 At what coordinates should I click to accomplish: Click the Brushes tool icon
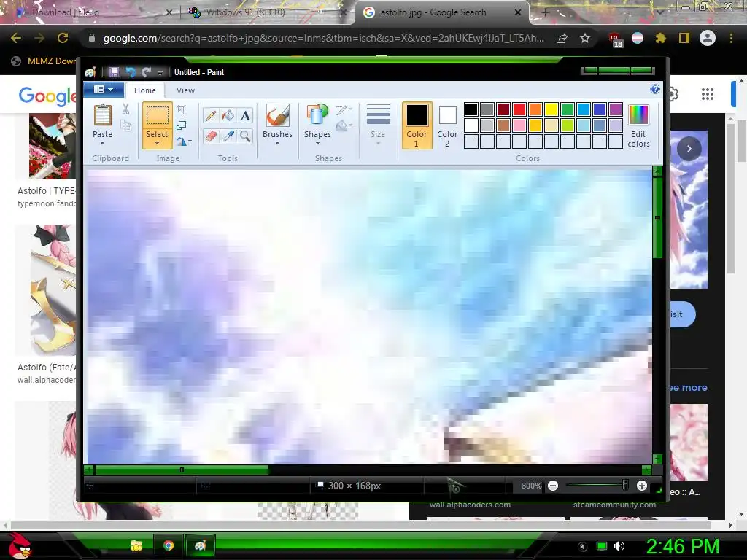coord(277,116)
